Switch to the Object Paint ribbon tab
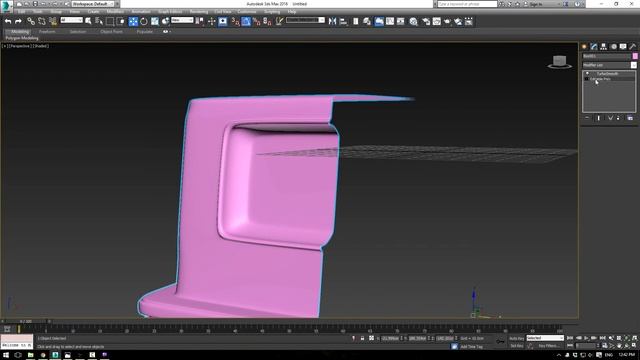 click(111, 31)
